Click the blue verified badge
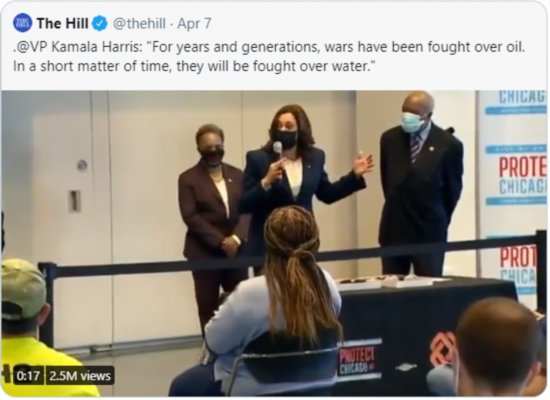 point(100,24)
